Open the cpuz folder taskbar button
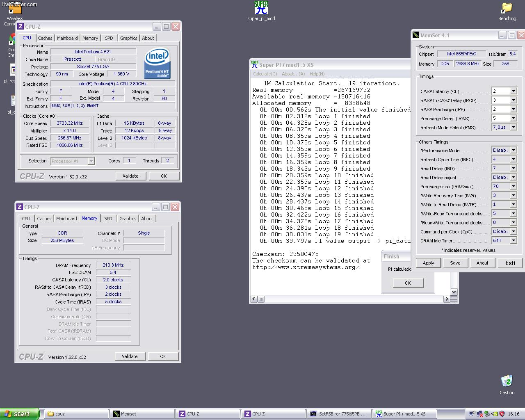Image resolution: width=525 pixels, height=420 pixels. (x=77, y=414)
